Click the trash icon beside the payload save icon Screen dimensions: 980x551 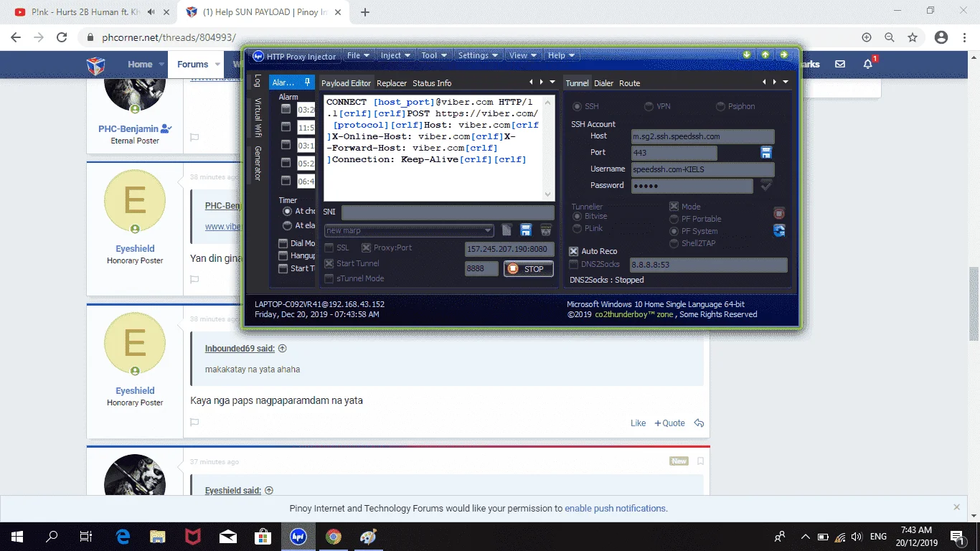(x=546, y=230)
